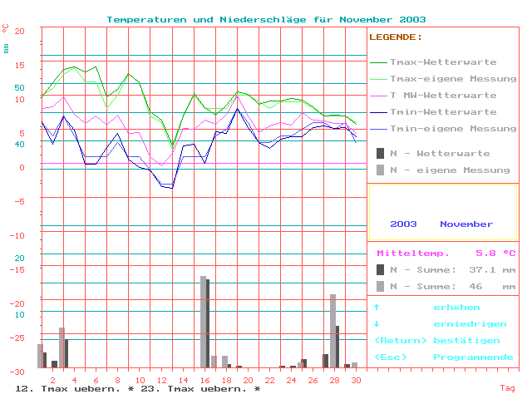The width and height of the screenshot is (532, 399).
Task: Select the Tmin-Wetterwarte legend entry
Action: [x=442, y=112]
